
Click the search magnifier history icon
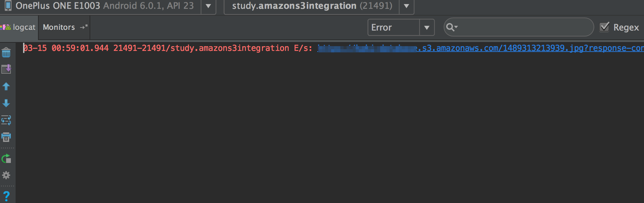click(x=452, y=27)
